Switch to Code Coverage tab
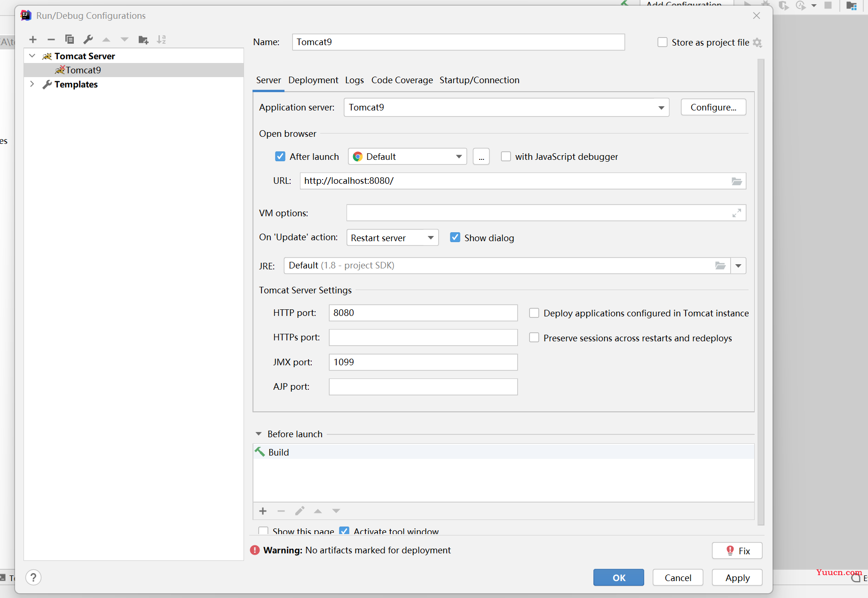The image size is (868, 598). pyautogui.click(x=402, y=80)
